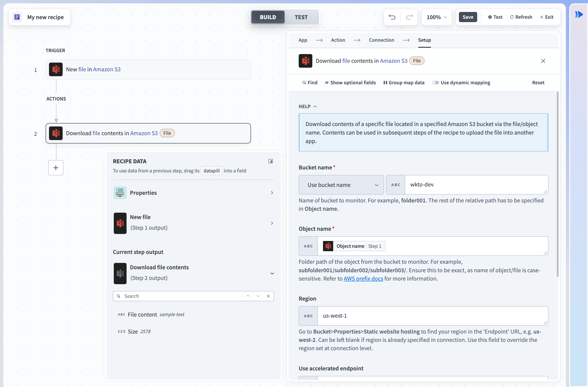Reset the setup fields
Viewport: 588px width, 387px height.
(538, 83)
